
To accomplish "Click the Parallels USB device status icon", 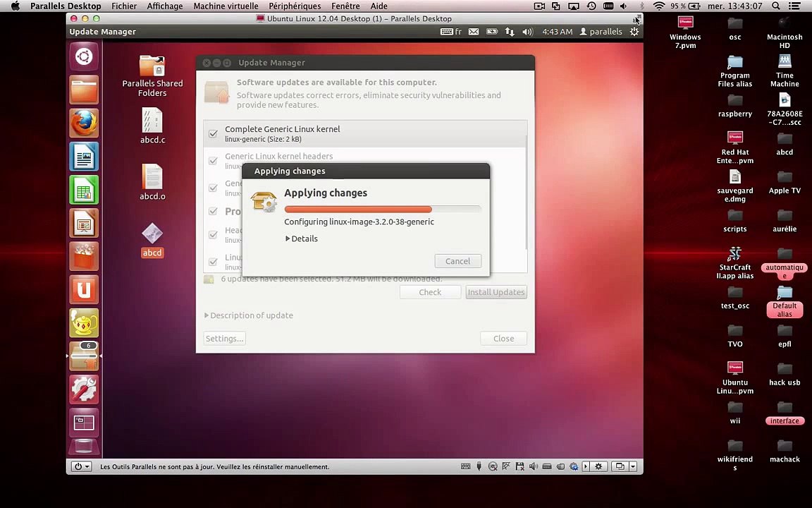I will tap(479, 466).
